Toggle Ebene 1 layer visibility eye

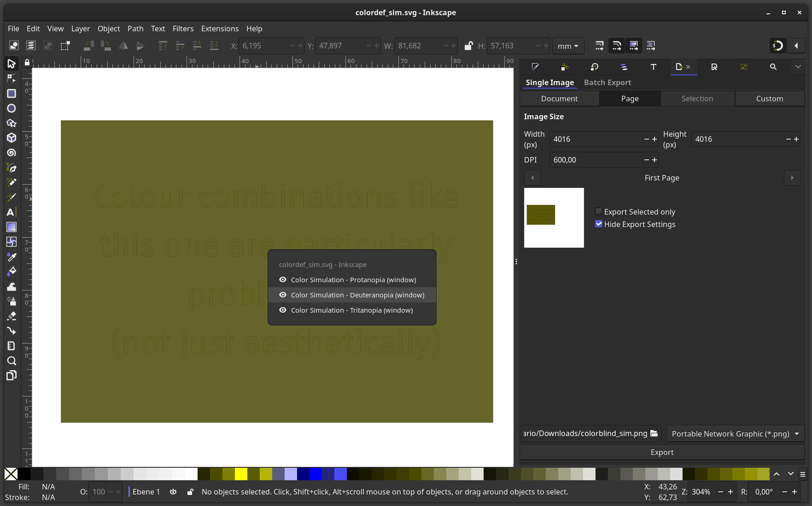173,492
